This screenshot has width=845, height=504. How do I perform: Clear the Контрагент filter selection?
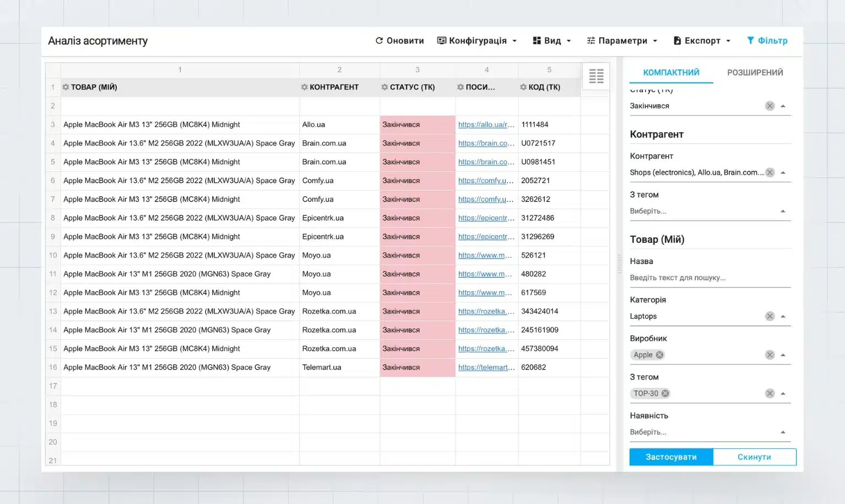(770, 172)
